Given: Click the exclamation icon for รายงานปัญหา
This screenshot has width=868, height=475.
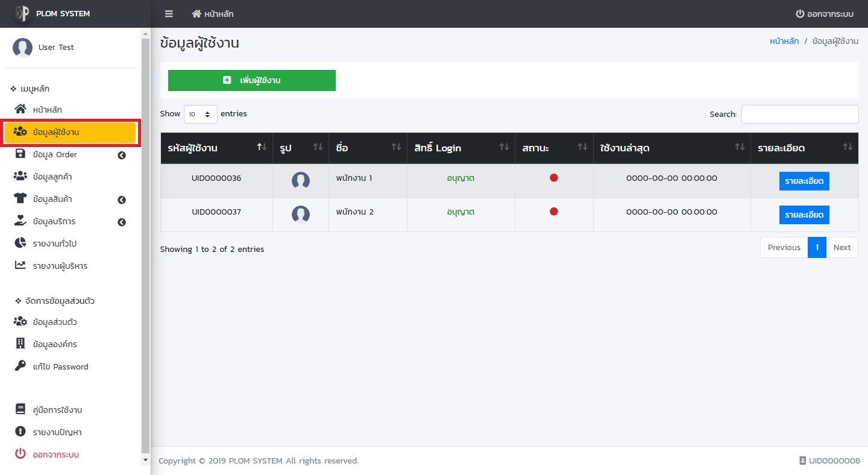Looking at the screenshot, I should (x=20, y=432).
